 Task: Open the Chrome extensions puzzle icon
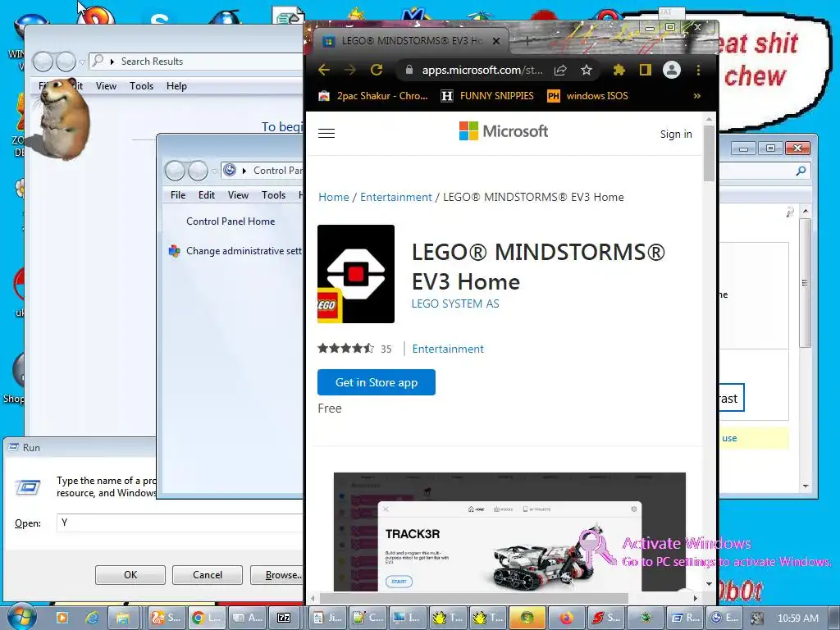click(619, 70)
